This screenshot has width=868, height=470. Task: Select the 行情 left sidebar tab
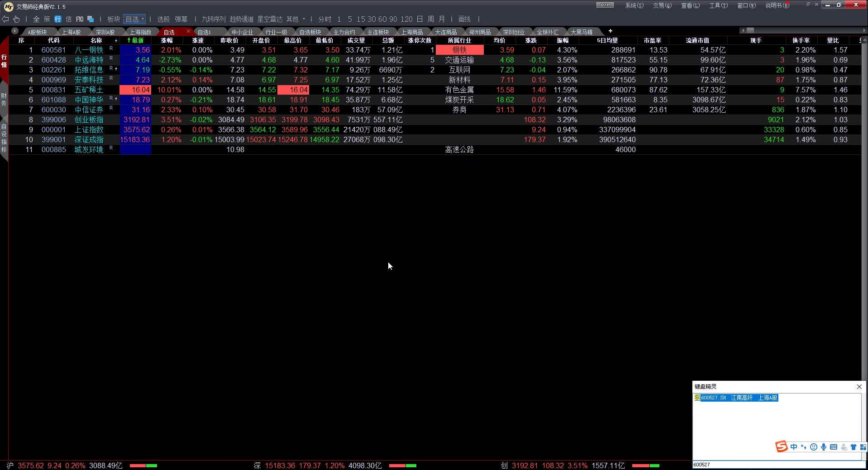click(x=4, y=61)
